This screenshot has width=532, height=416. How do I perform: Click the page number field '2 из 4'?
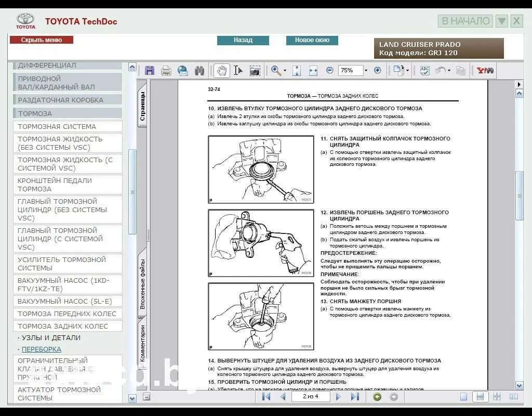[311, 396]
